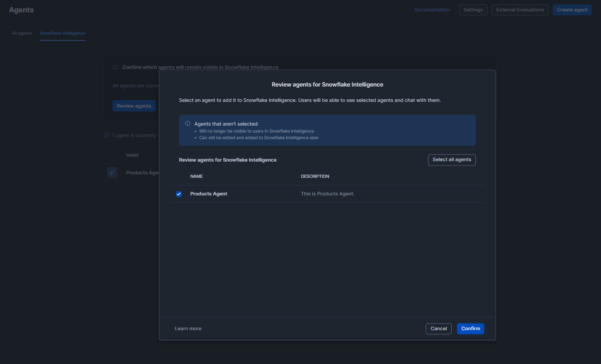Click the Learn more link
The width and height of the screenshot is (601, 364).
(x=188, y=328)
